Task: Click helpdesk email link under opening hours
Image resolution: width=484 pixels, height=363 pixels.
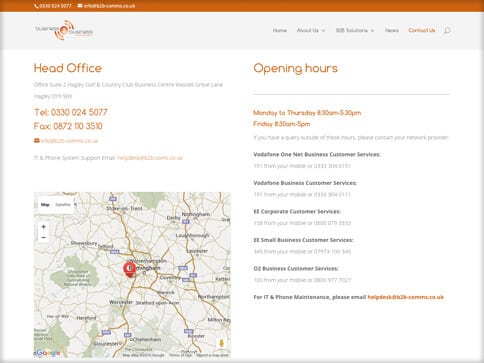Action: 405,297
